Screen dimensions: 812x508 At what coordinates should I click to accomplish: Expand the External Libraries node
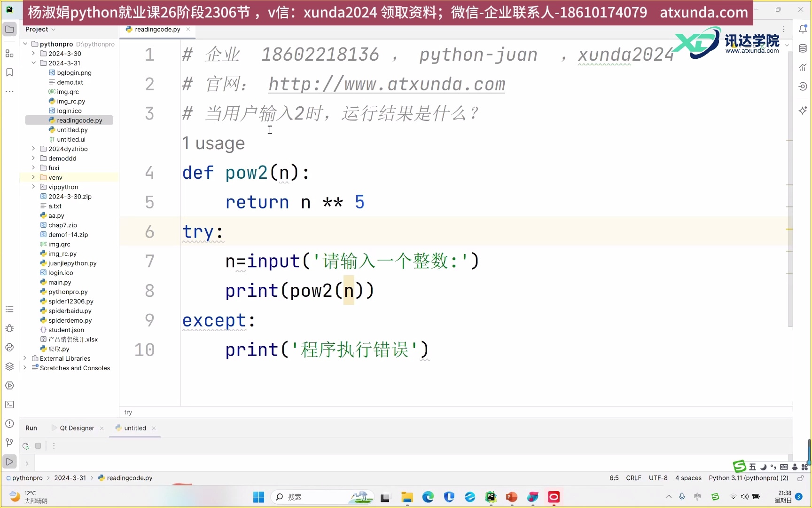24,358
